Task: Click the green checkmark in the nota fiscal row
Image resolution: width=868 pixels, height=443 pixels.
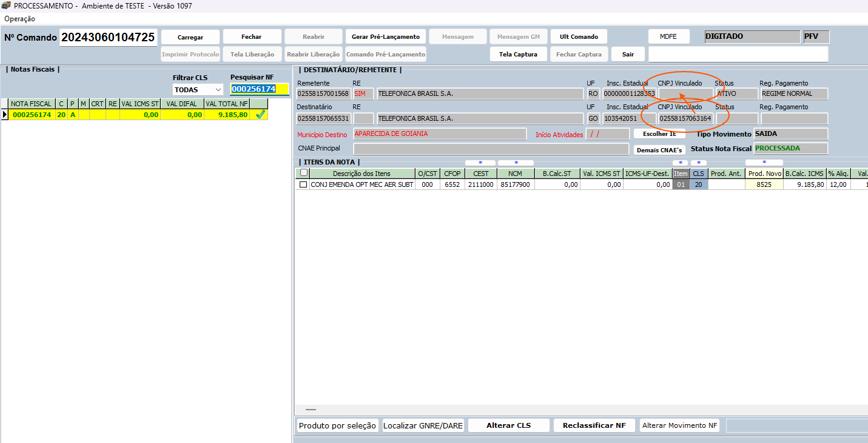Action: pyautogui.click(x=260, y=114)
